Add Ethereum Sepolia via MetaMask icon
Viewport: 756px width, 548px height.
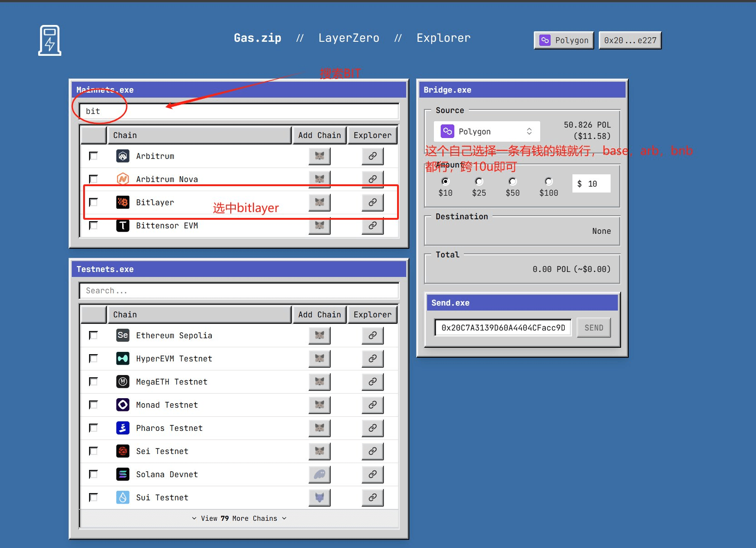[319, 336]
